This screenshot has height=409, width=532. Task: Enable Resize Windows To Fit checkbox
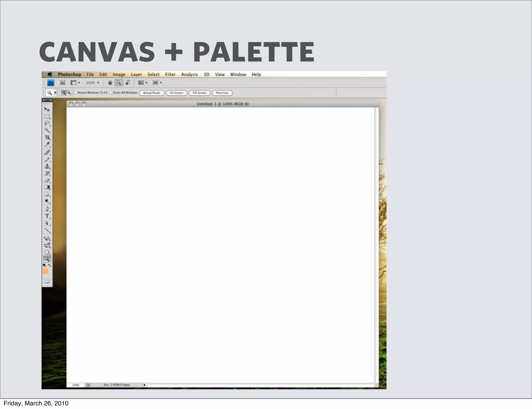pyautogui.click(x=76, y=93)
